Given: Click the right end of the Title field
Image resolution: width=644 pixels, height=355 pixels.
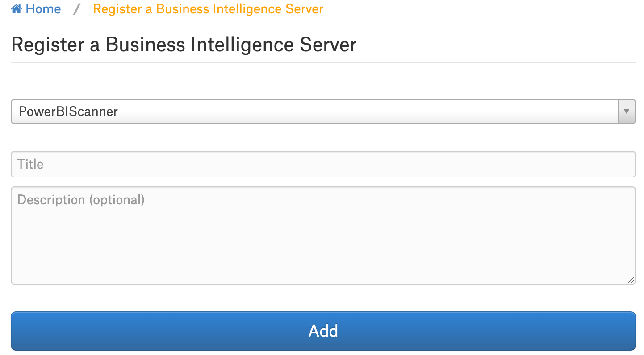Looking at the screenshot, I should [621, 164].
